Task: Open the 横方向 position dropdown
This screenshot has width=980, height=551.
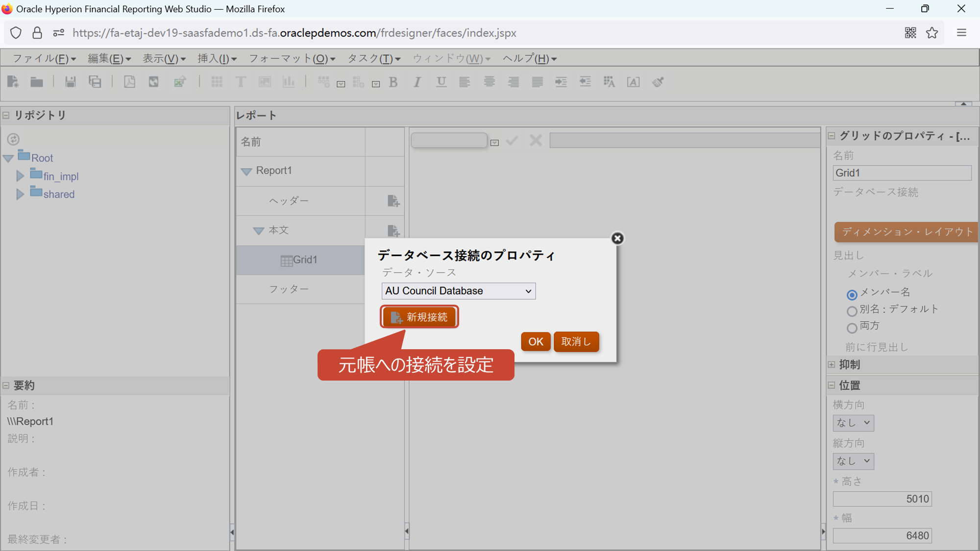Action: pyautogui.click(x=853, y=423)
